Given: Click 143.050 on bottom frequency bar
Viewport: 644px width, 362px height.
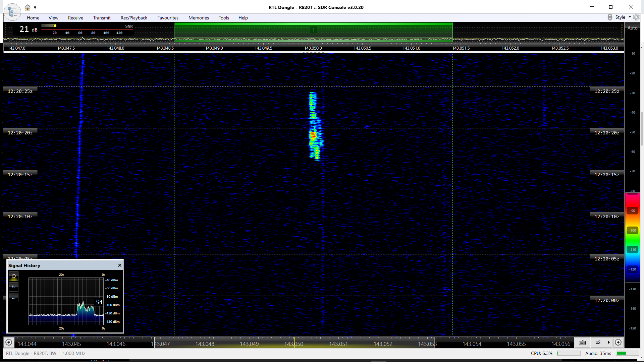Looking at the screenshot, I should point(294,344).
